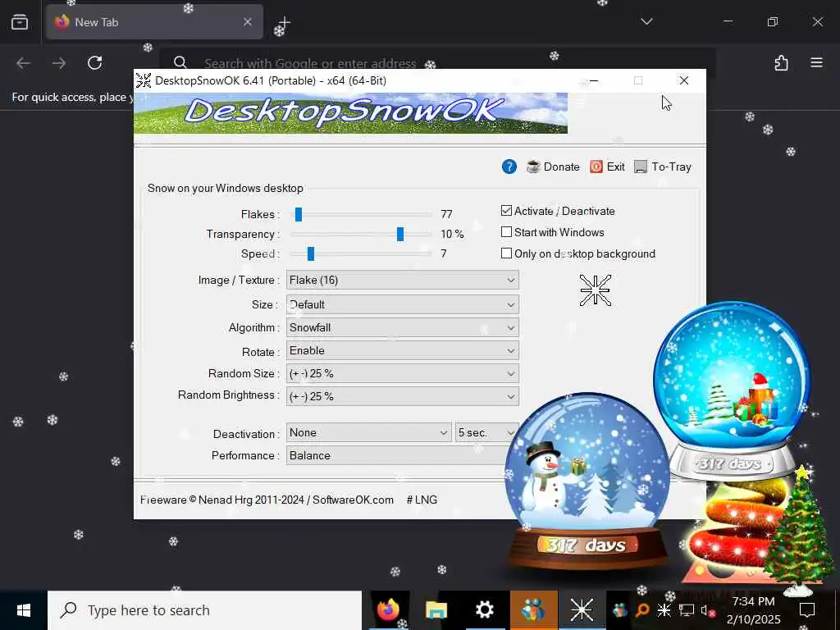Screen dimensions: 840x630
Task: Click the Speed slider thumb
Action: pos(310,254)
